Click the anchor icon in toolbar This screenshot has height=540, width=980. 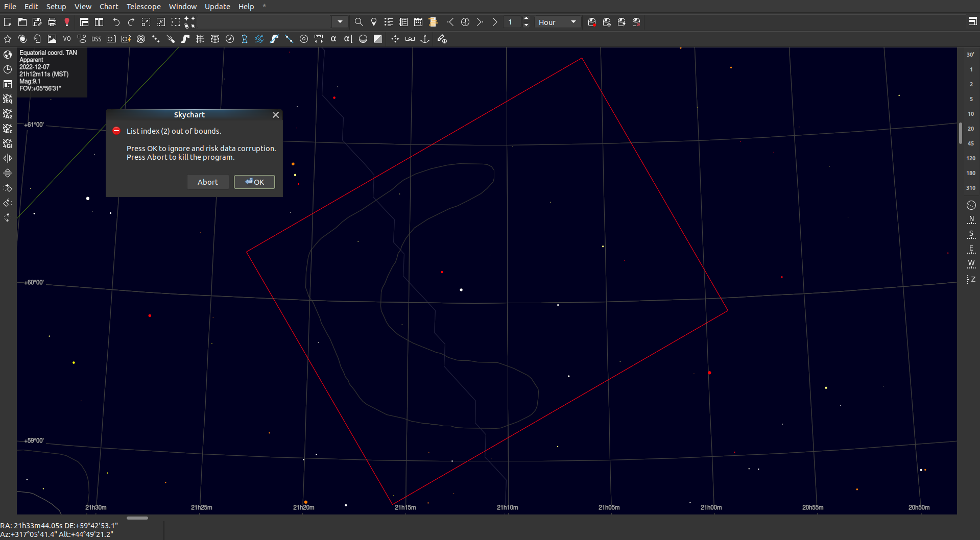coord(425,39)
